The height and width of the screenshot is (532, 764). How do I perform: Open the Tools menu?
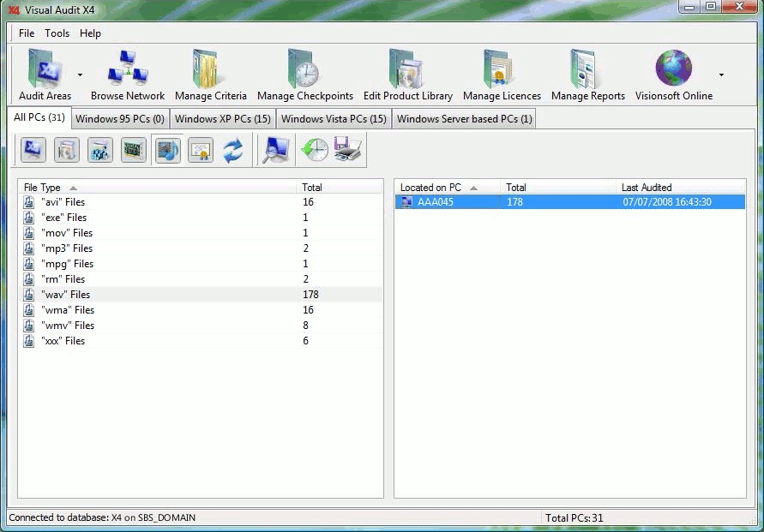pos(57,33)
